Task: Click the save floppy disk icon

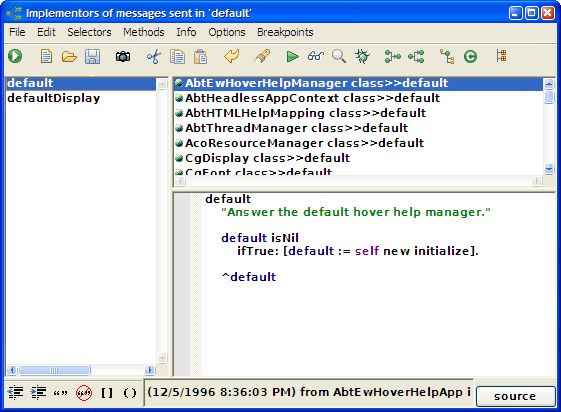Action: pos(92,57)
